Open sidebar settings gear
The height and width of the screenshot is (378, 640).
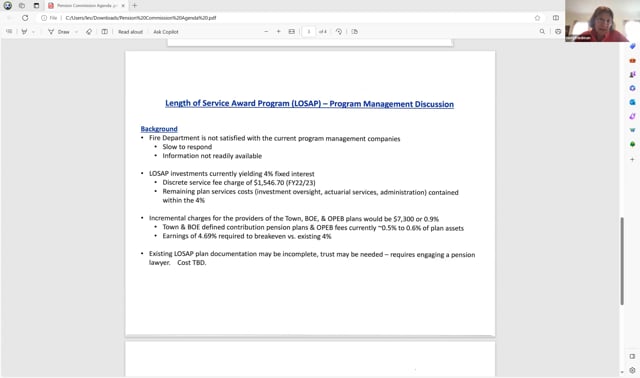click(632, 370)
